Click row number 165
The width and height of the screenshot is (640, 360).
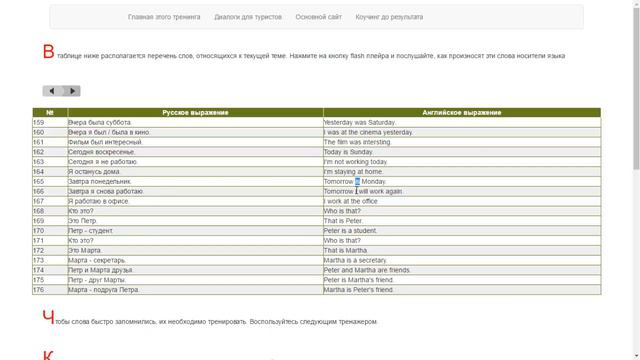coord(50,182)
